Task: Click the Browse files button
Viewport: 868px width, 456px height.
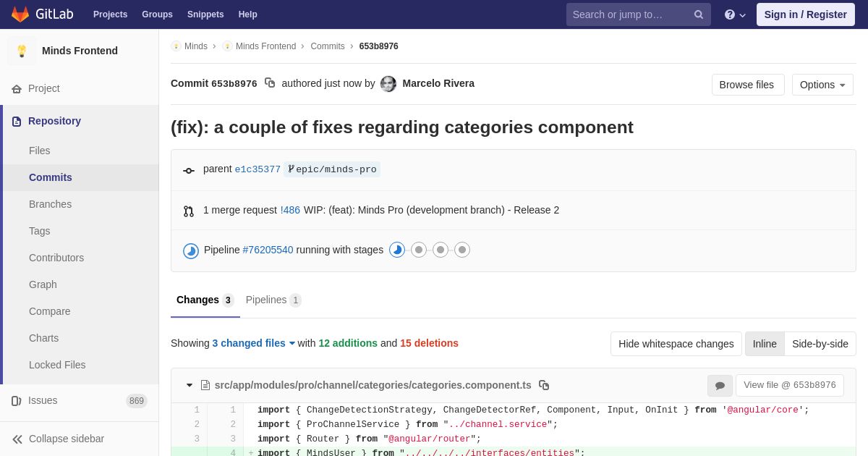Action: click(x=748, y=85)
